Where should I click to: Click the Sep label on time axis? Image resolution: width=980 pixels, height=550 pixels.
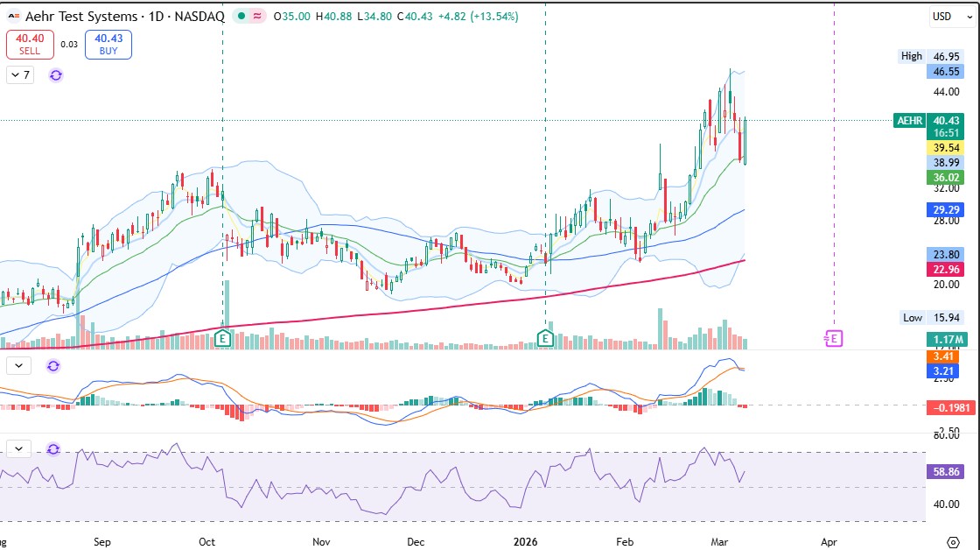[101, 542]
